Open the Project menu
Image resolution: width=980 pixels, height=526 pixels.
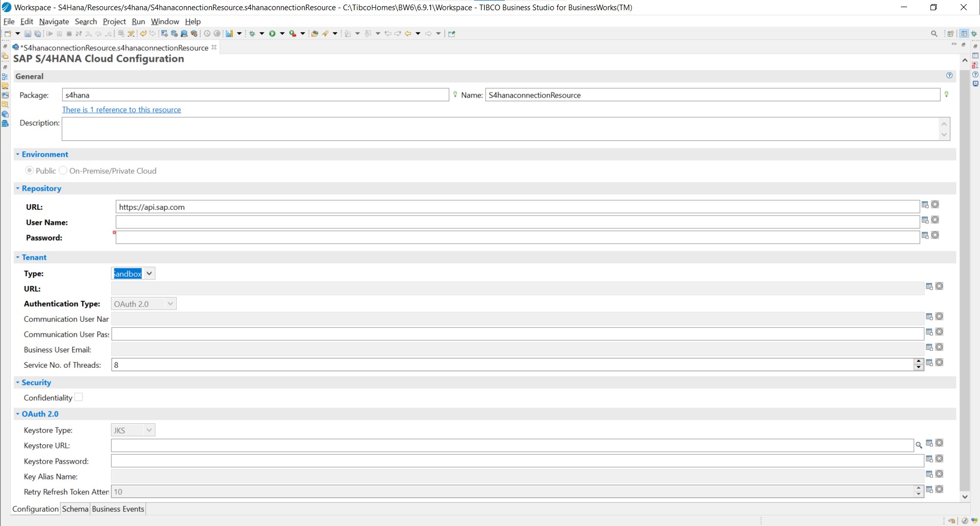click(x=114, y=21)
